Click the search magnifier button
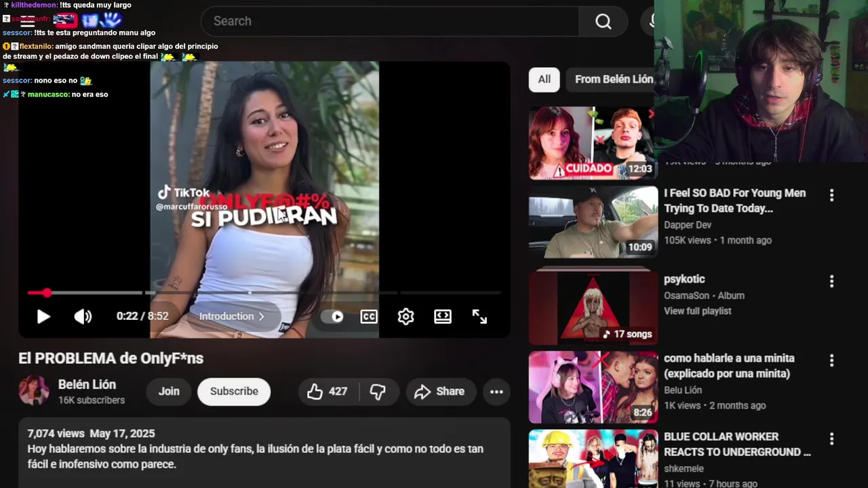The width and height of the screenshot is (868, 488). 604,21
